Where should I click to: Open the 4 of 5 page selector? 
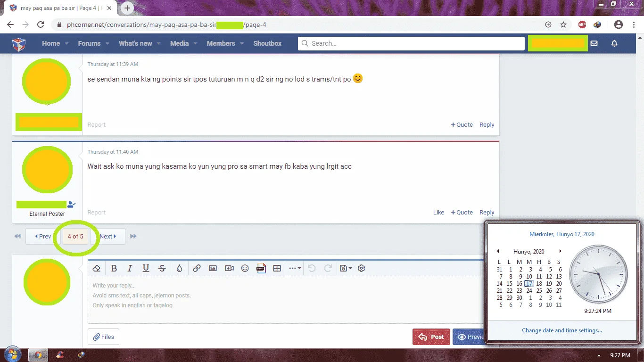coord(75,237)
